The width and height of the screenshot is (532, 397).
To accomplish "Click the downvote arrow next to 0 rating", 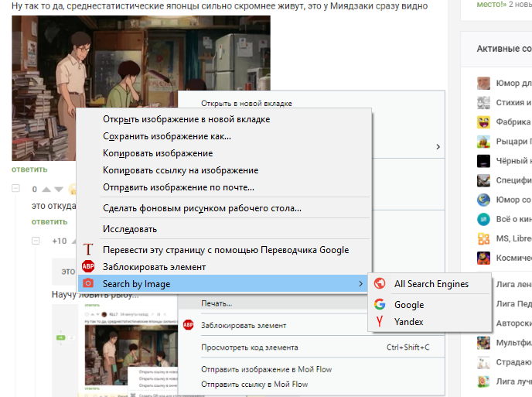I will pyautogui.click(x=59, y=189).
